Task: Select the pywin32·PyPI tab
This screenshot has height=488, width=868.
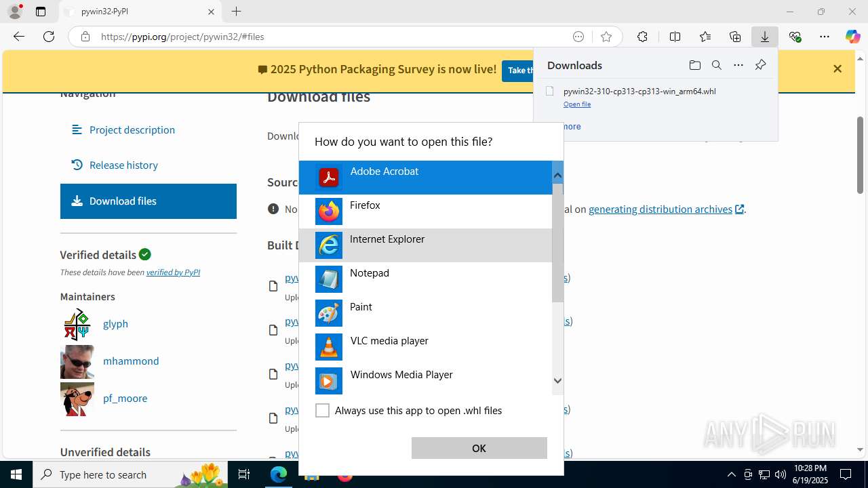Action: coord(140,12)
